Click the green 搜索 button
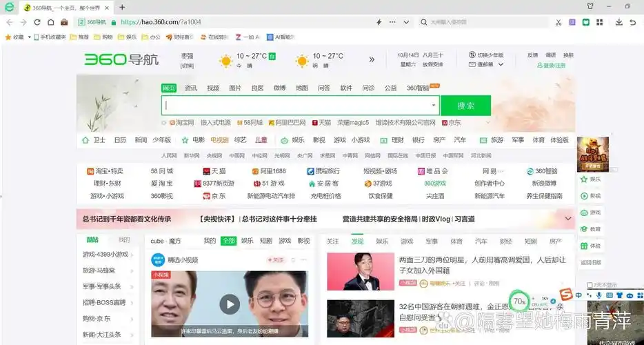Viewport: 644px width, 345px height. [x=465, y=106]
